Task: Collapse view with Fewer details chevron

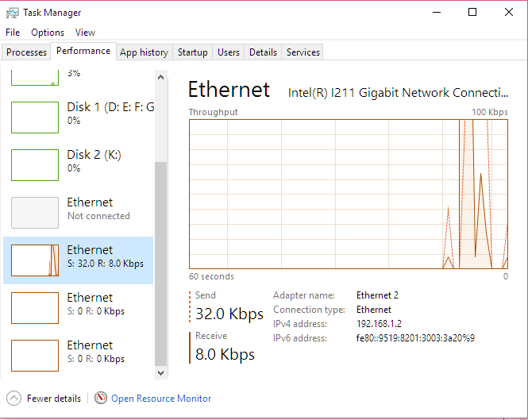Action: pos(14,398)
